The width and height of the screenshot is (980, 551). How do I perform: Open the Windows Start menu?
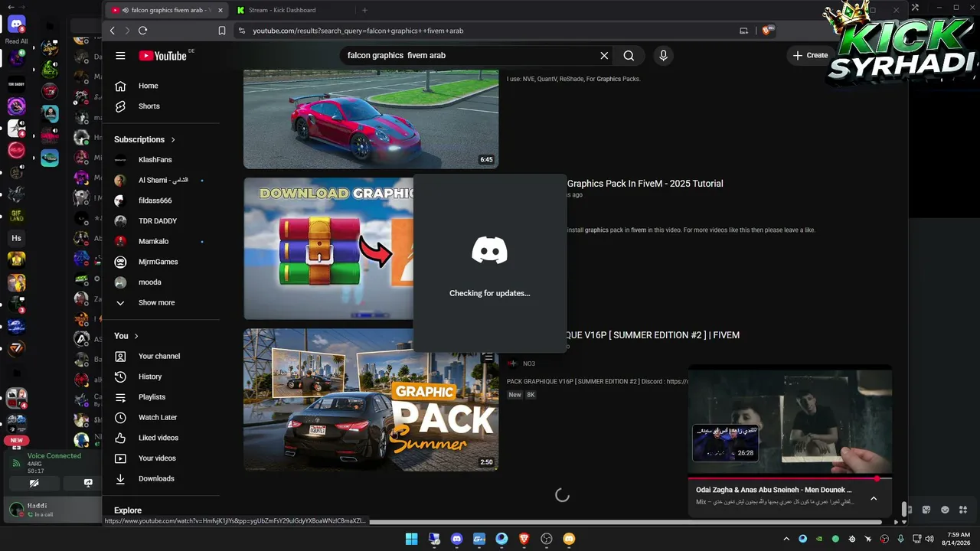[x=412, y=539]
